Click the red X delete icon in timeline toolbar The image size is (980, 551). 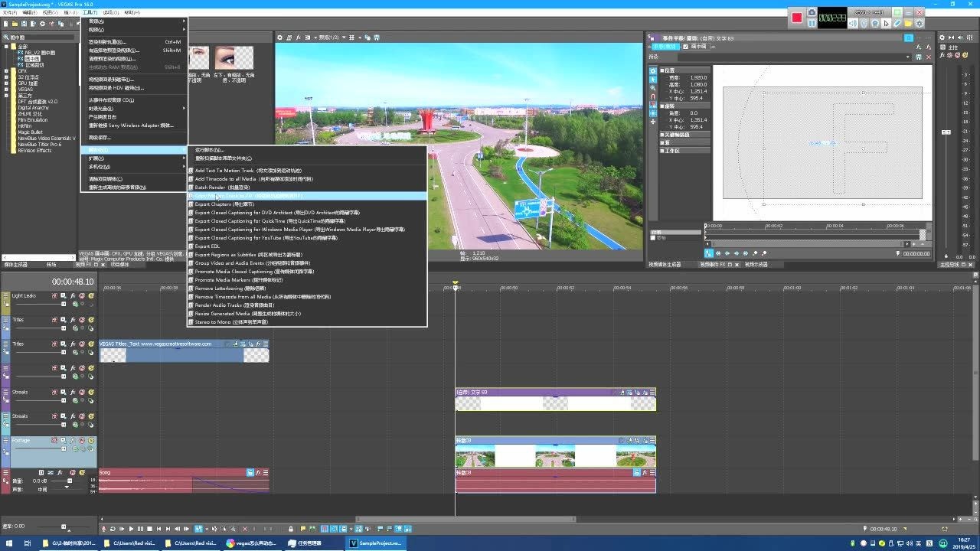point(245,529)
